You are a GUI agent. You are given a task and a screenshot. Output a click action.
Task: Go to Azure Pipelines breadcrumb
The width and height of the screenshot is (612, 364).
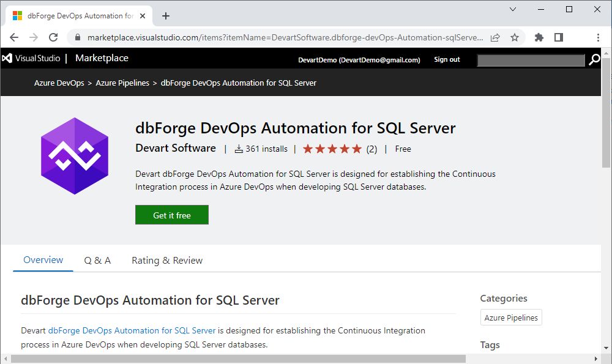[122, 83]
